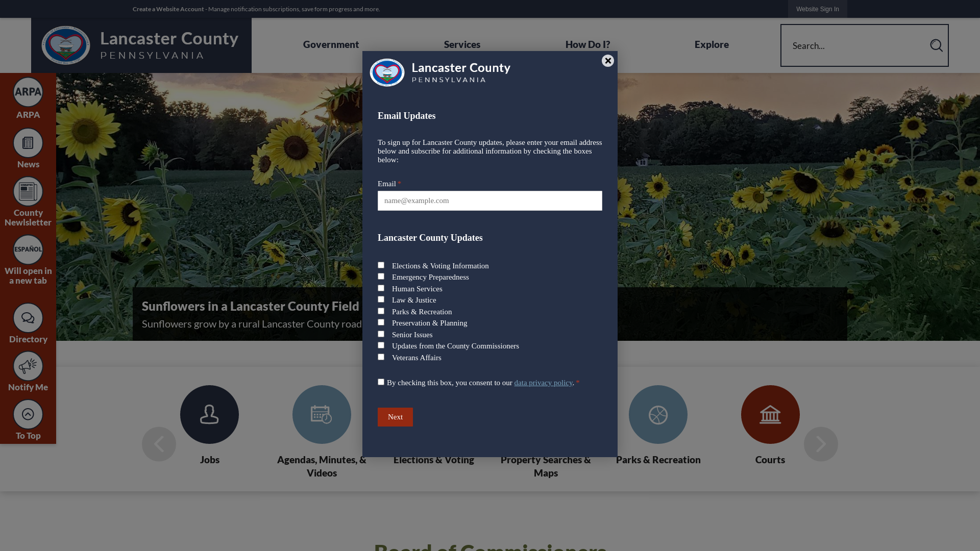Open Elections & Voting text link
This screenshot has height=551, width=980.
click(434, 460)
